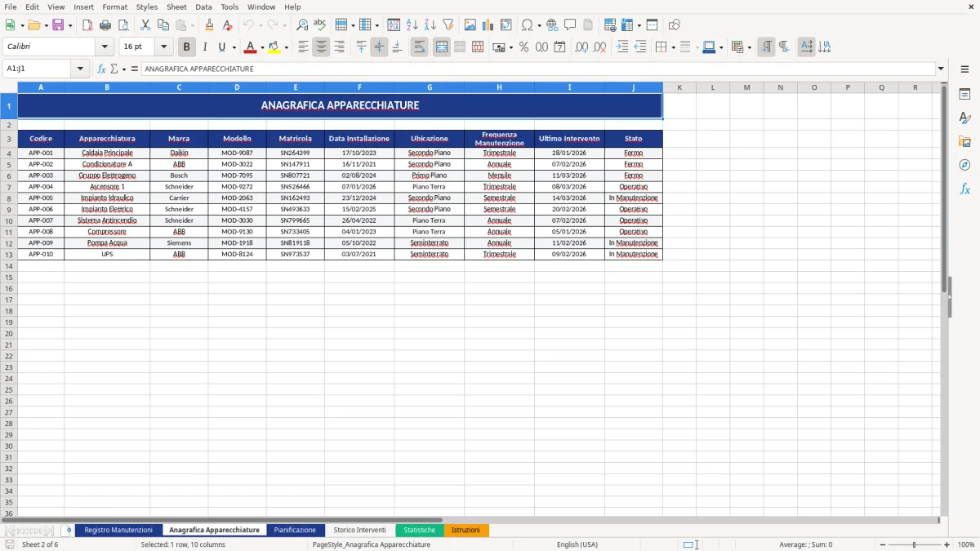Toggle bold formatting on the selection
Image resolution: width=980 pixels, height=551 pixels.
click(187, 47)
